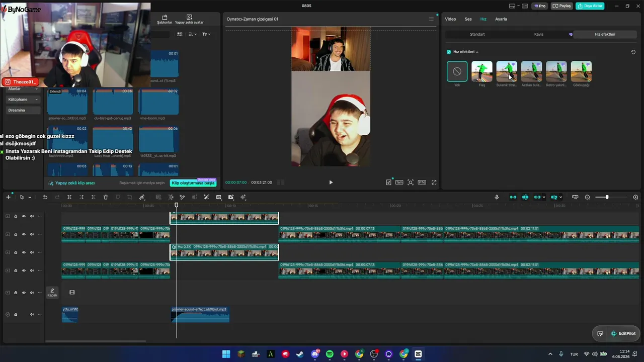Open the media filter dropdown
This screenshot has height=362, width=644.
pyautogui.click(x=206, y=34)
